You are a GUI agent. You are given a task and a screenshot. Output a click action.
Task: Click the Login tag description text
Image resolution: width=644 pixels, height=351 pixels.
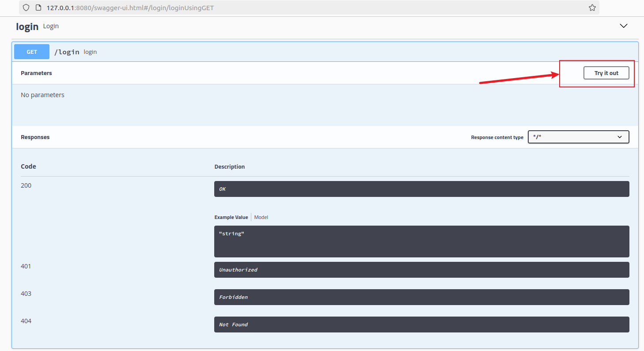tap(51, 26)
